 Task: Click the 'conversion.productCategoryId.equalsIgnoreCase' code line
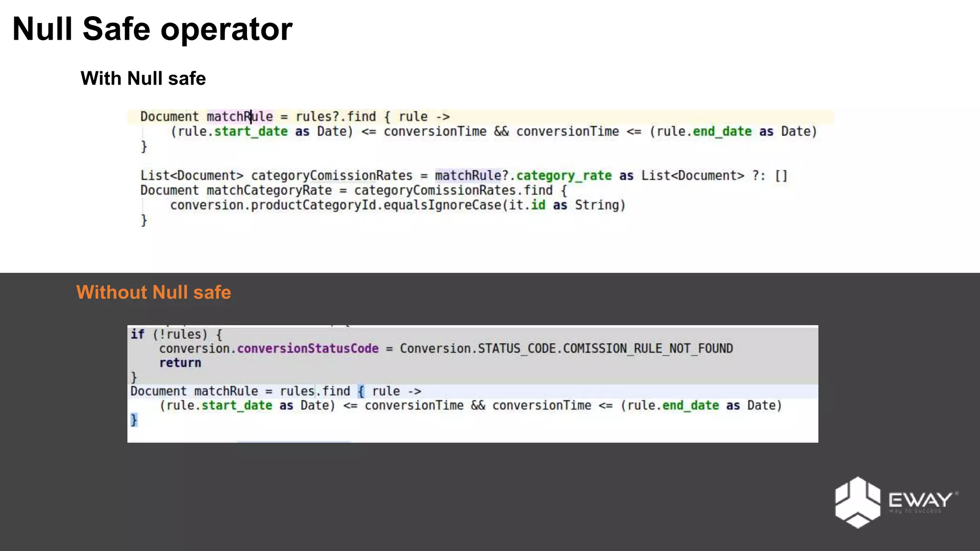pyautogui.click(x=398, y=205)
